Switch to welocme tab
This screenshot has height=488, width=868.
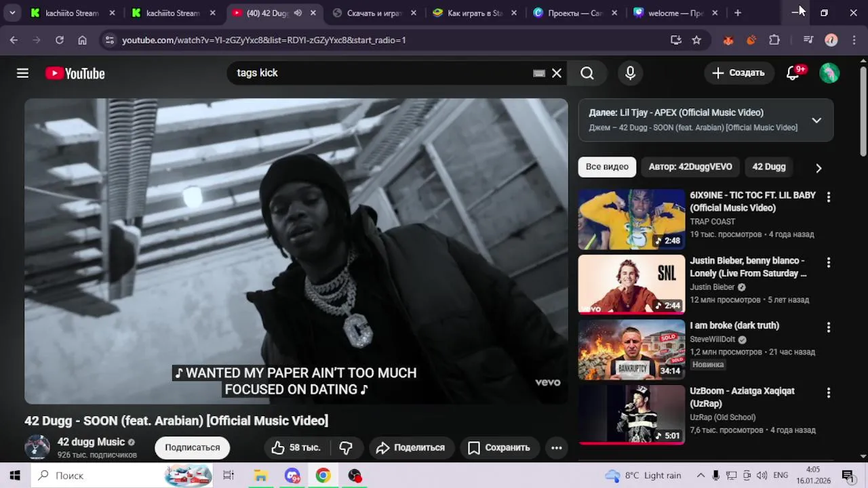click(x=675, y=13)
